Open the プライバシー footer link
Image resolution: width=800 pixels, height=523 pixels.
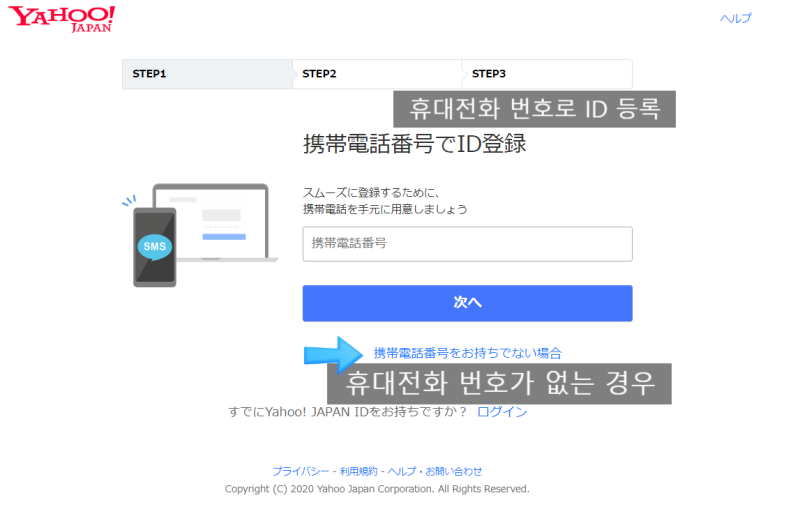tap(301, 471)
